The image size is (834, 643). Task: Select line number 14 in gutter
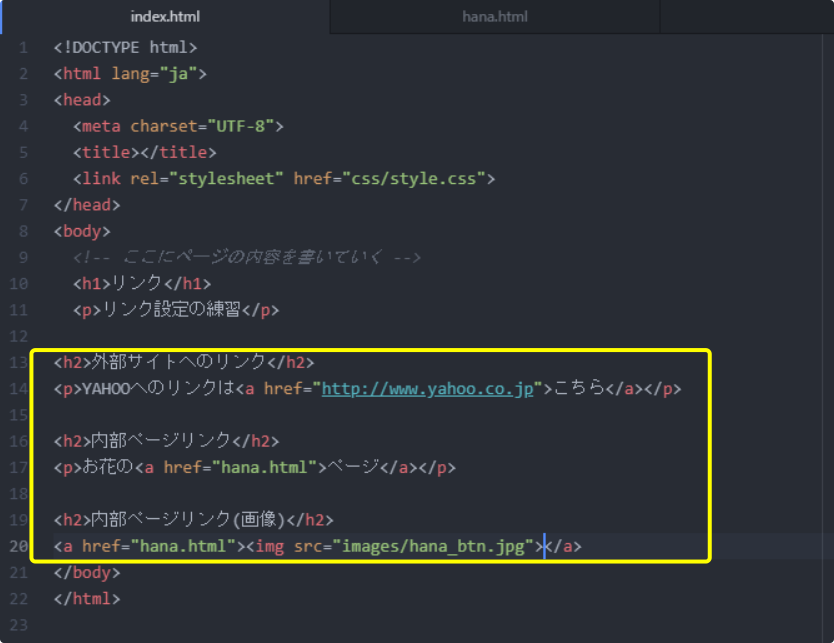tap(19, 389)
